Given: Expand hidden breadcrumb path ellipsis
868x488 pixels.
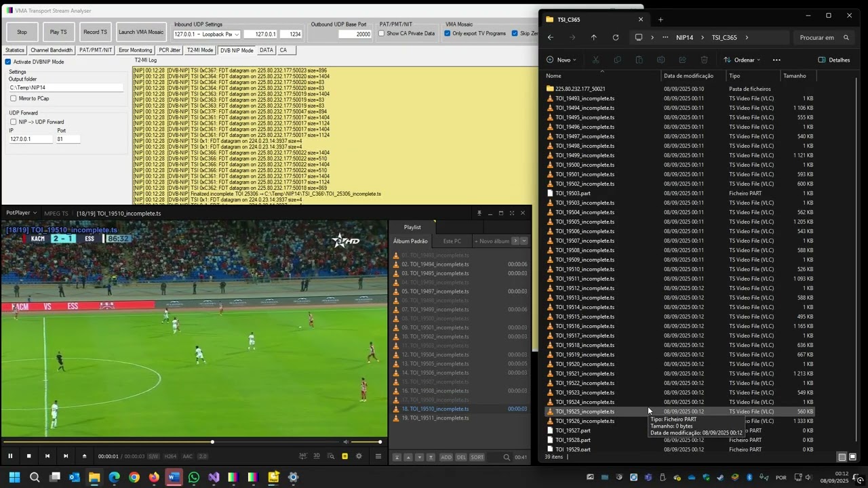Looking at the screenshot, I should point(665,37).
